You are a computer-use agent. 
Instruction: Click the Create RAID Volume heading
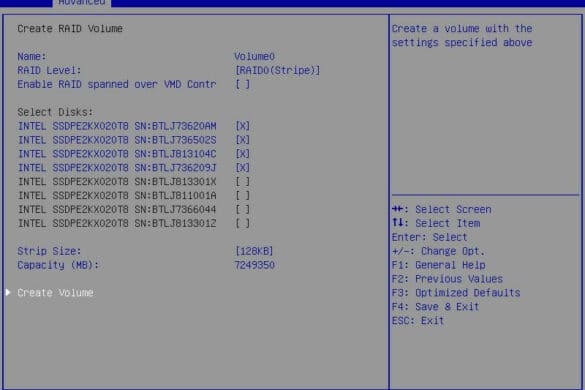point(70,29)
